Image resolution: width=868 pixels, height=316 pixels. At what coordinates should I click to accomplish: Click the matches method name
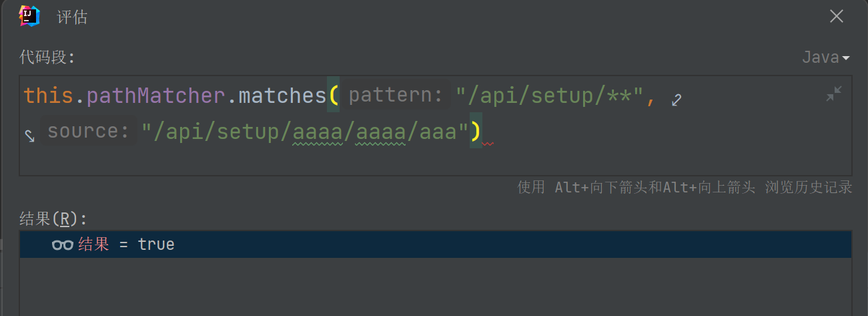pyautogui.click(x=282, y=96)
